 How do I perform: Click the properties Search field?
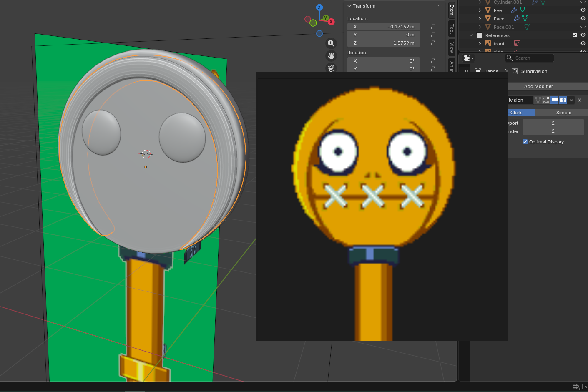click(530, 58)
